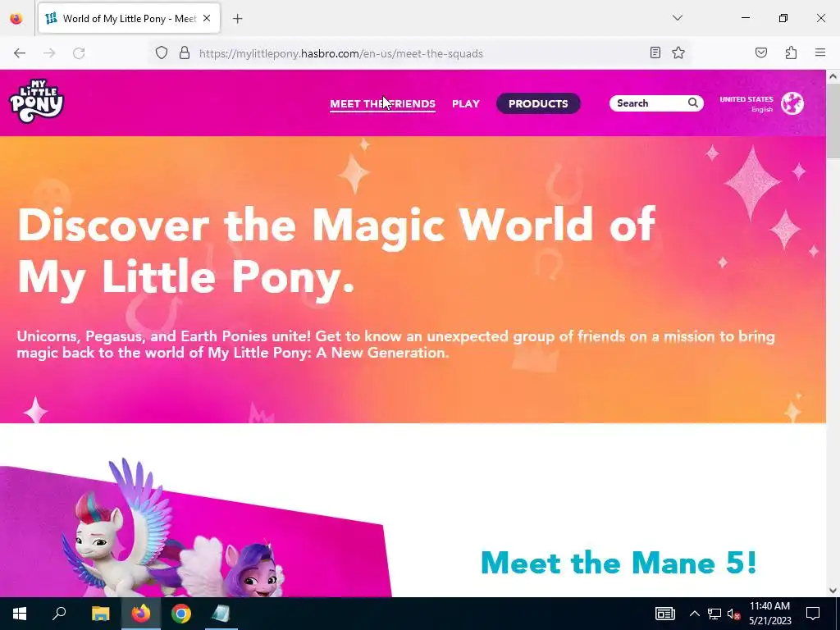The width and height of the screenshot is (840, 630).
Task: Click the page scrollbar up arrow
Action: coord(833,76)
